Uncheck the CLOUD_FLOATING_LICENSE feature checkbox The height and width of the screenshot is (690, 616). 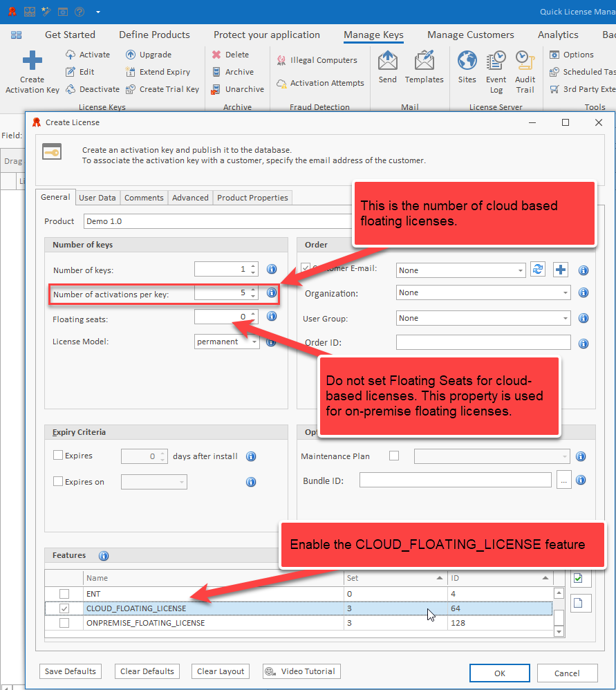tap(64, 608)
